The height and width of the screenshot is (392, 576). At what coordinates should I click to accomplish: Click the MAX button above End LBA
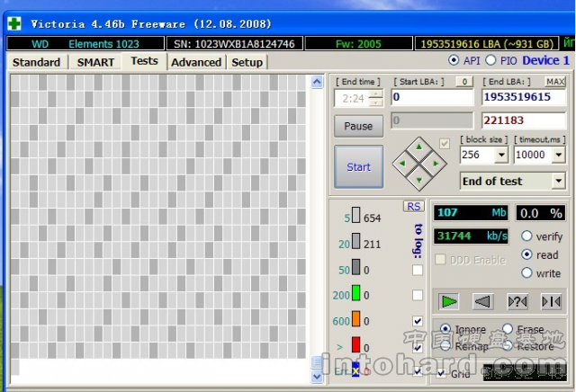555,82
